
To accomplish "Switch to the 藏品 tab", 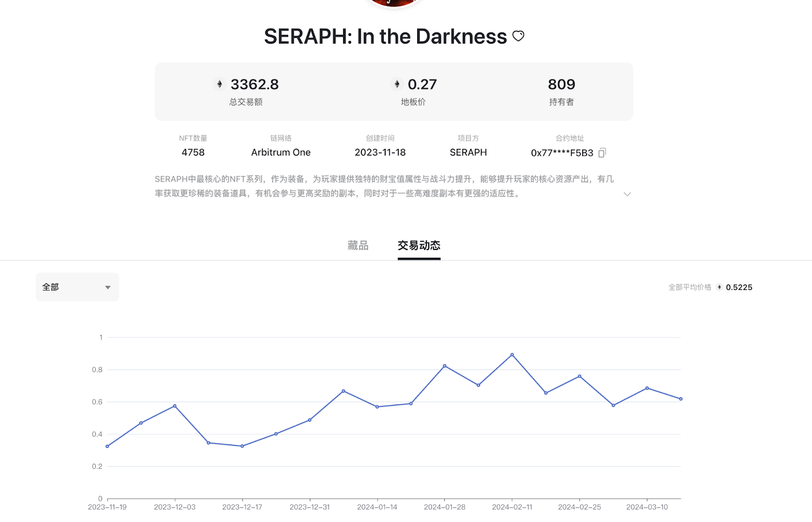I will pos(358,246).
